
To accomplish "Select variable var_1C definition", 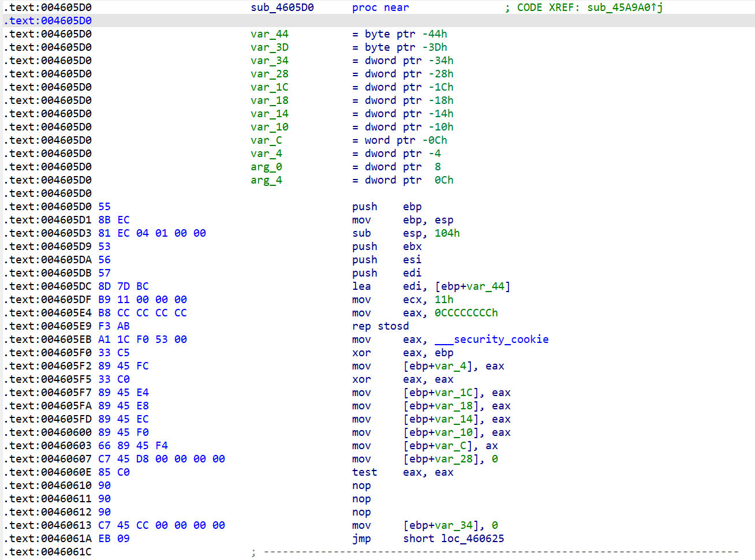I will click(x=270, y=87).
